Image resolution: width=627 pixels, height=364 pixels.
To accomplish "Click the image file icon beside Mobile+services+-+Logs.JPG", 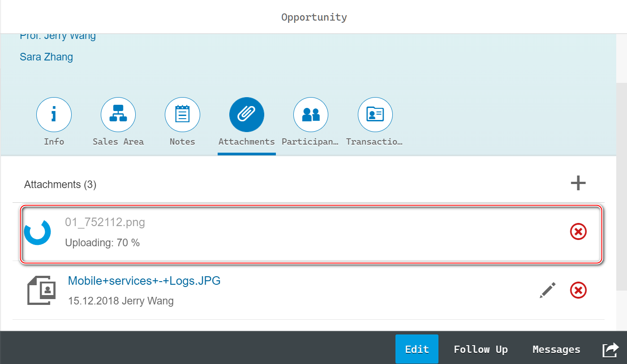I will tap(42, 290).
